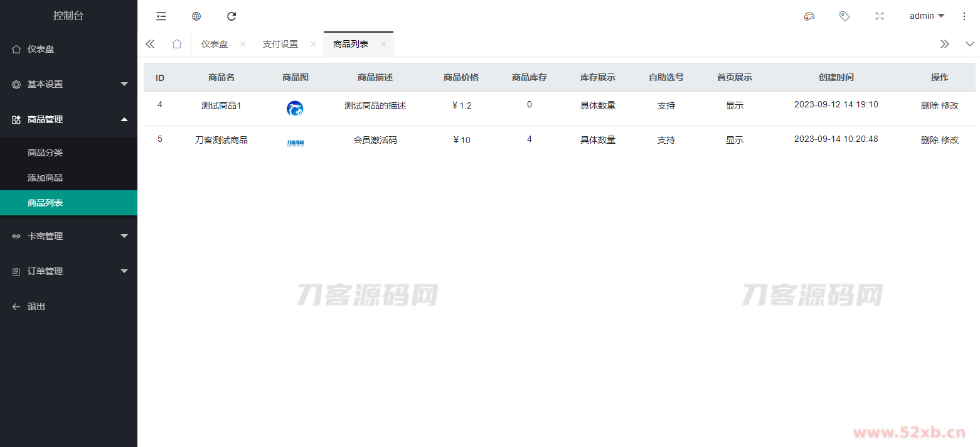980x447 pixels.
Task: Select 添加商品 in the sidebar
Action: tap(45, 178)
